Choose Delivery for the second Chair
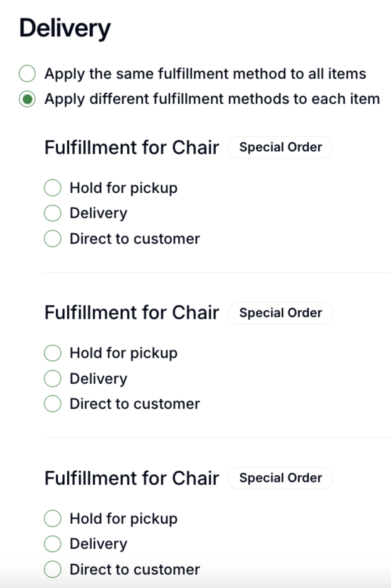 (52, 379)
